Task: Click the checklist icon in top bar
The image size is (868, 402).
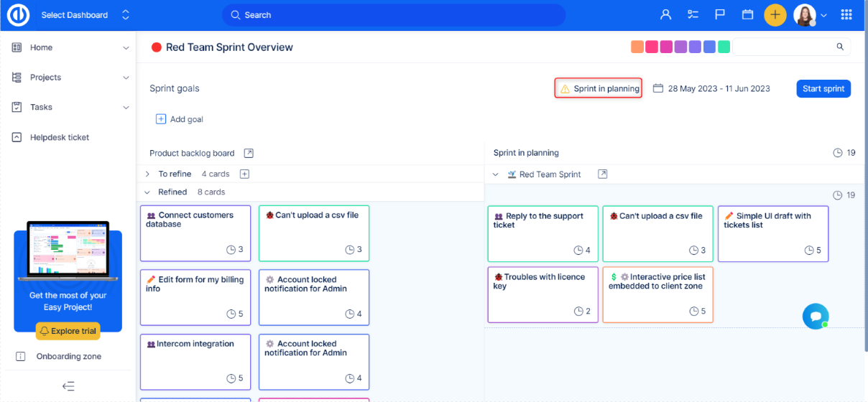Action: [693, 15]
